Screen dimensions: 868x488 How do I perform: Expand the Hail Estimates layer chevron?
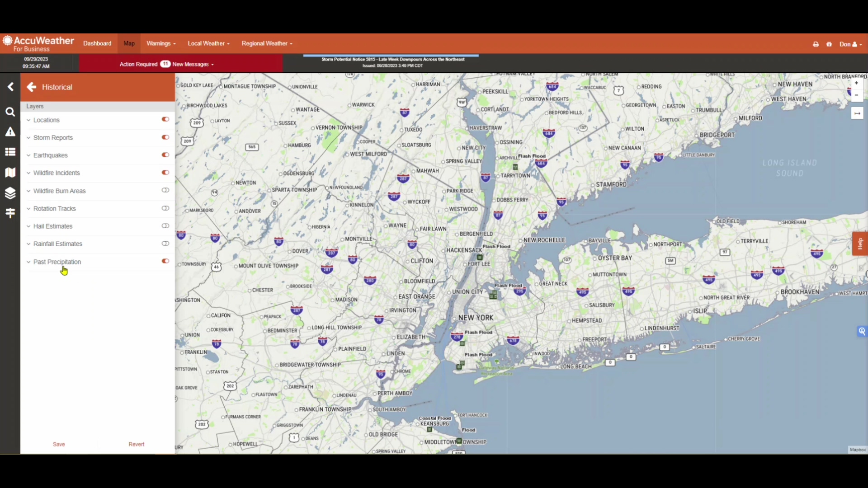[x=28, y=226]
